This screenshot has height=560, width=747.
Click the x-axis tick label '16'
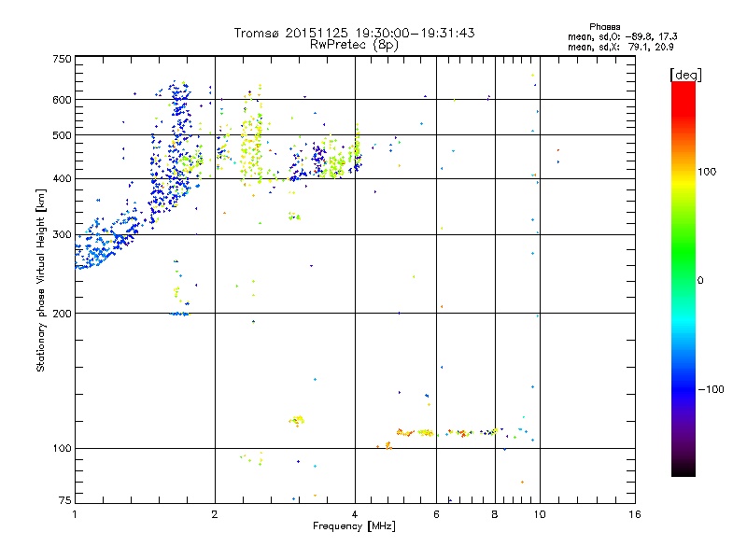[x=635, y=514]
